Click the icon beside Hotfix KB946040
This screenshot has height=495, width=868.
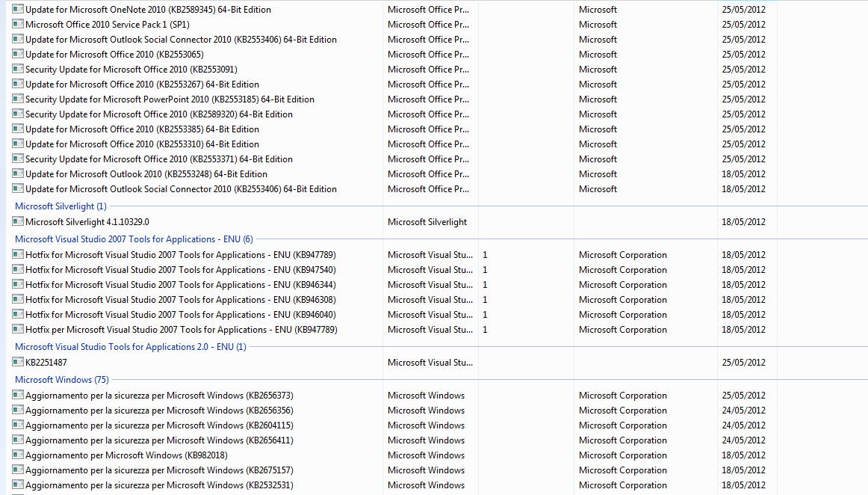coord(18,314)
